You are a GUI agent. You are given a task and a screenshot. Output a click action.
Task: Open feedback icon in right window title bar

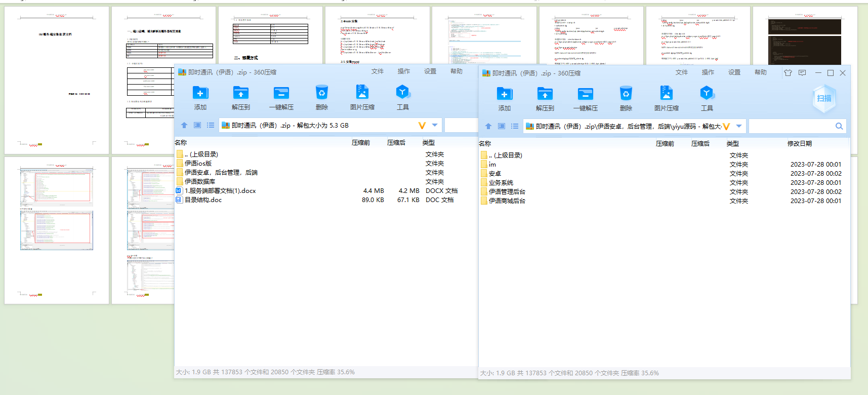(x=802, y=73)
